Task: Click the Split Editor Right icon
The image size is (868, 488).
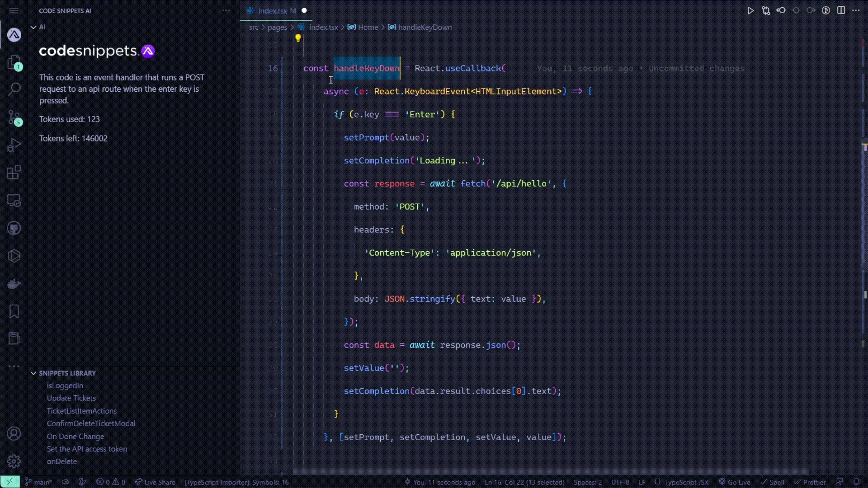Action: [841, 10]
